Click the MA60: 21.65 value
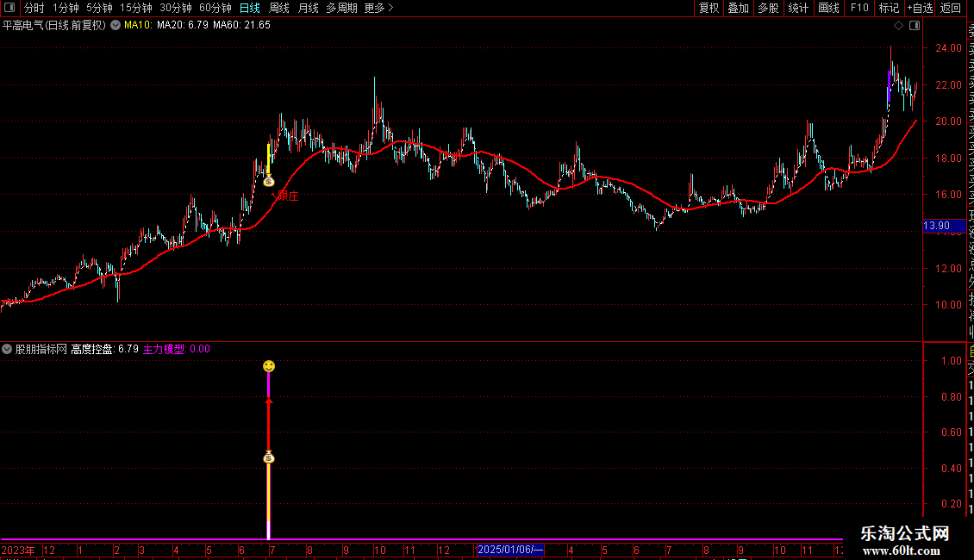The image size is (974, 560). pos(241,26)
